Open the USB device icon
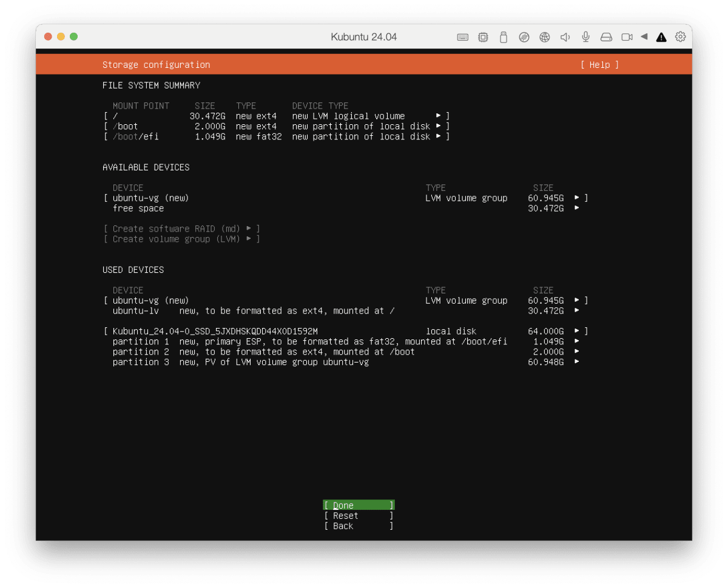This screenshot has height=588, width=728. (x=503, y=37)
